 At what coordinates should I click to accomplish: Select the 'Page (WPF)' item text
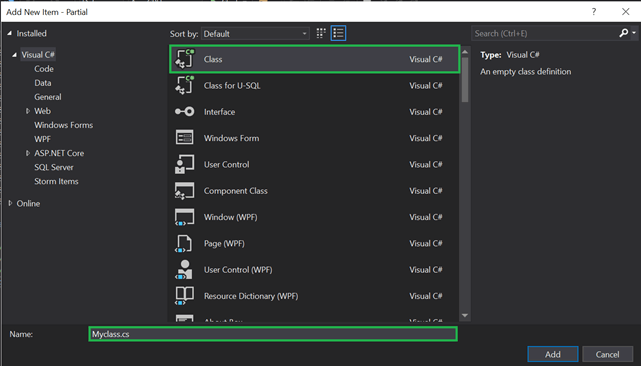[224, 243]
